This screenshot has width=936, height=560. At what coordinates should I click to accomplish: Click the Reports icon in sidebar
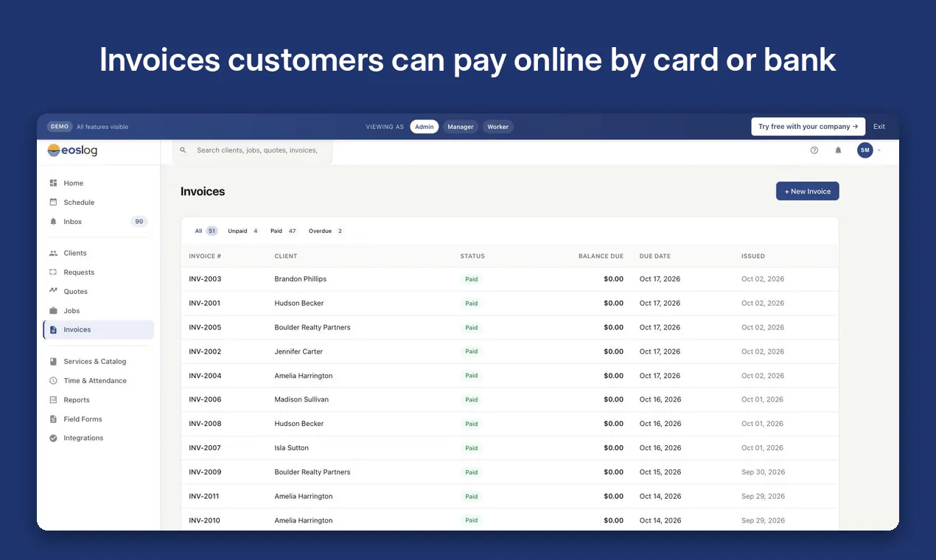(53, 399)
